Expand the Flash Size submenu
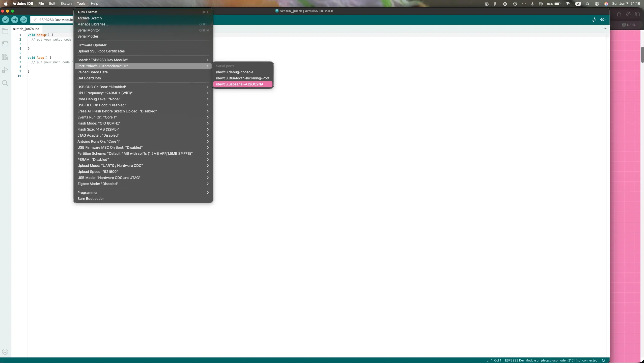Screen dimensions: 644x363 pos(143,129)
